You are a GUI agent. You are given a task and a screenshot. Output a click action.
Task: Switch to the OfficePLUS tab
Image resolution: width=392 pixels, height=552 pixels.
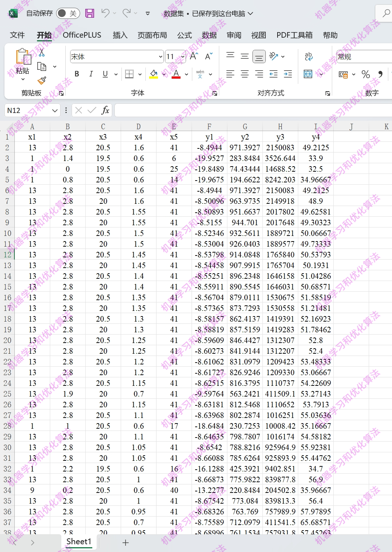point(82,35)
